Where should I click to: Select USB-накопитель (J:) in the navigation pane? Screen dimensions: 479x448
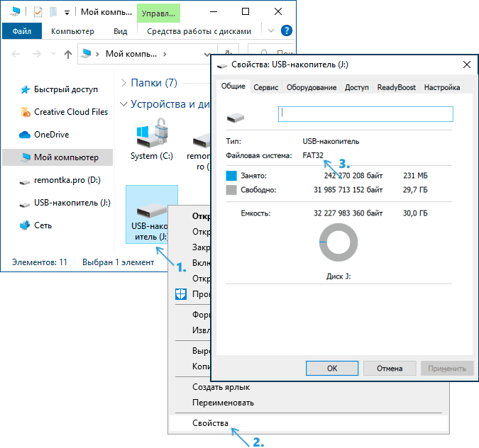coord(72,203)
